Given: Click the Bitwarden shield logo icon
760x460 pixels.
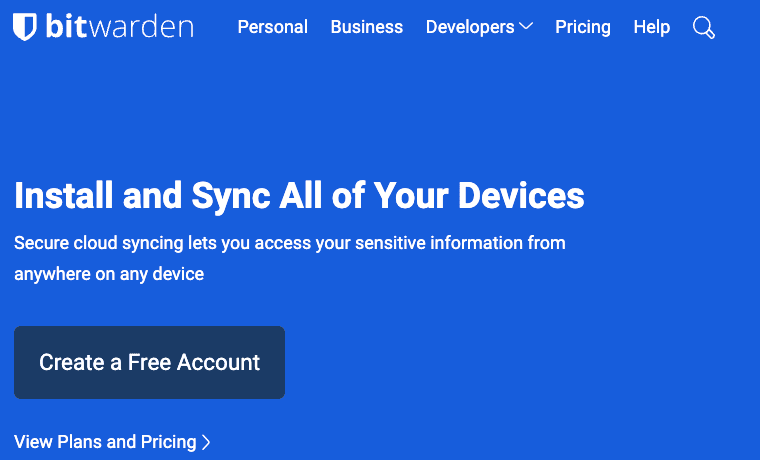Looking at the screenshot, I should point(24,27).
